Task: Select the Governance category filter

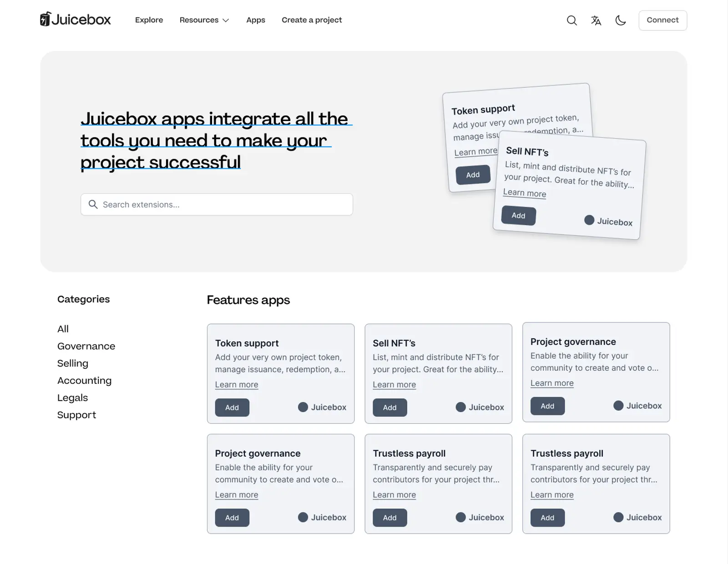Action: click(x=86, y=346)
